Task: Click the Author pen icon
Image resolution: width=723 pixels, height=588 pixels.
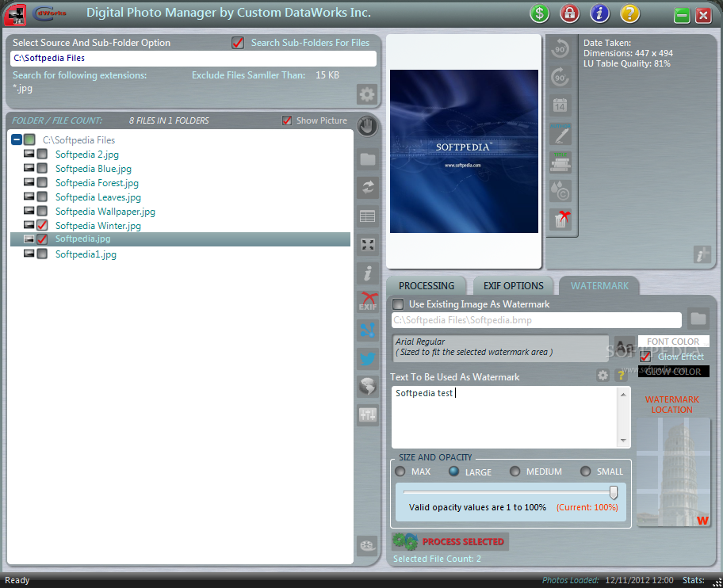Action: [560, 133]
